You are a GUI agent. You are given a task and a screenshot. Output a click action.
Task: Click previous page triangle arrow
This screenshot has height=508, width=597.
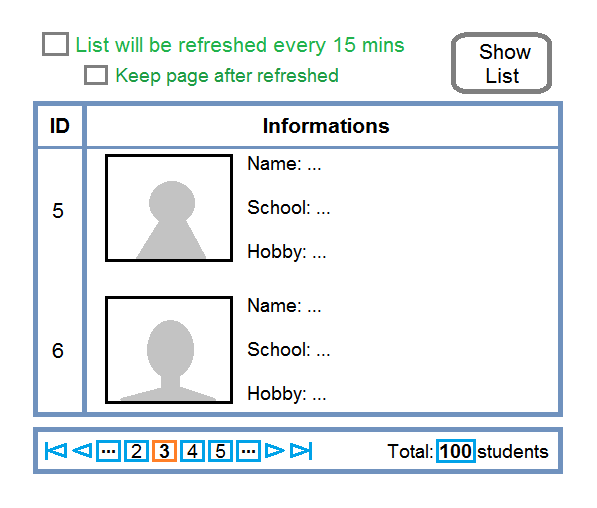[x=82, y=451]
